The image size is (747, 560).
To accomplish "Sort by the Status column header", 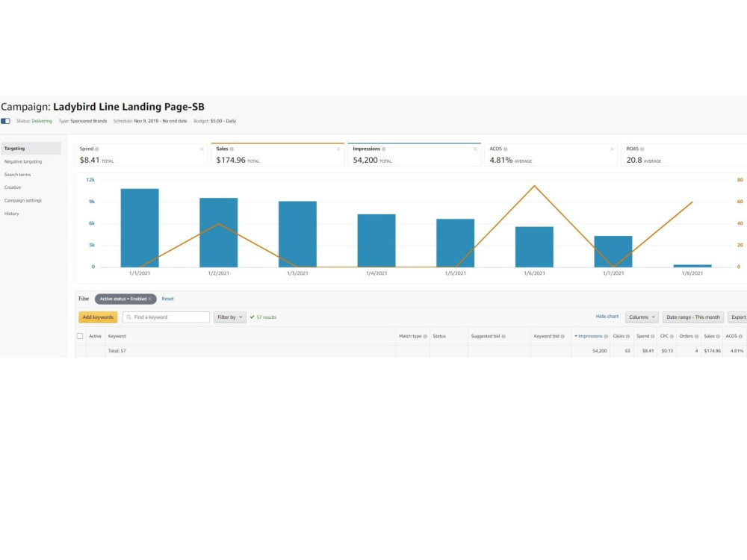I will [x=439, y=336].
